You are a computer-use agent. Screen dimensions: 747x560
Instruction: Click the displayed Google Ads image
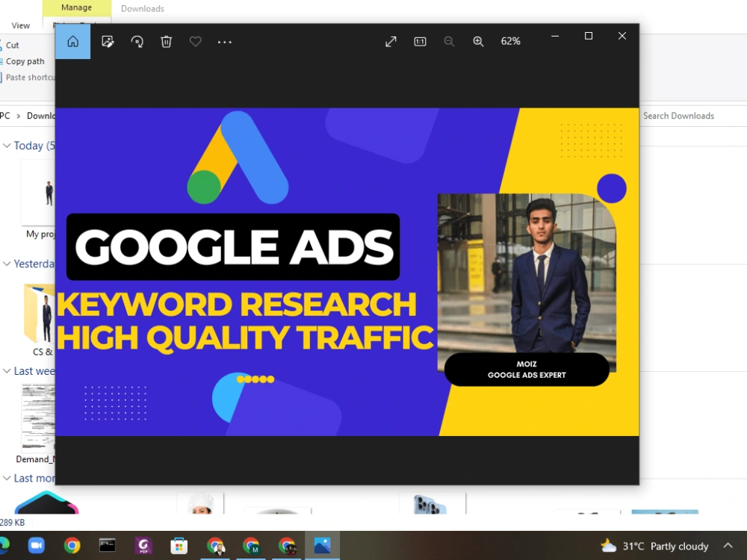pos(347,272)
